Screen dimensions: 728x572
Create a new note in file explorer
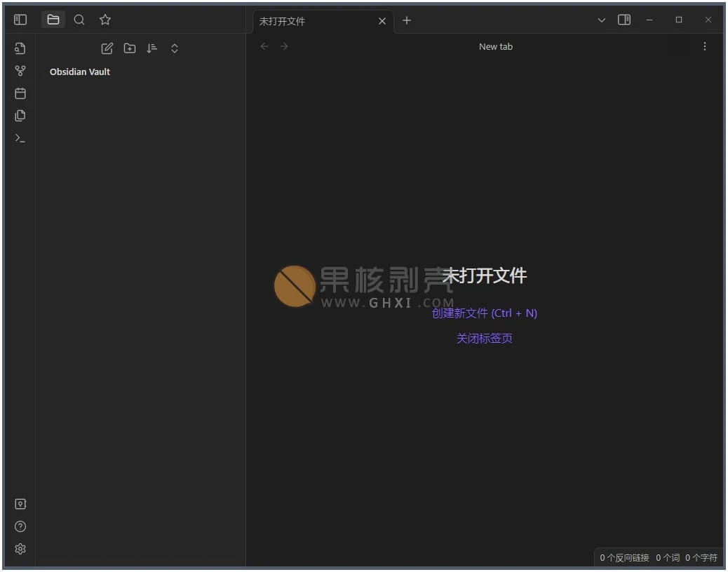(107, 48)
